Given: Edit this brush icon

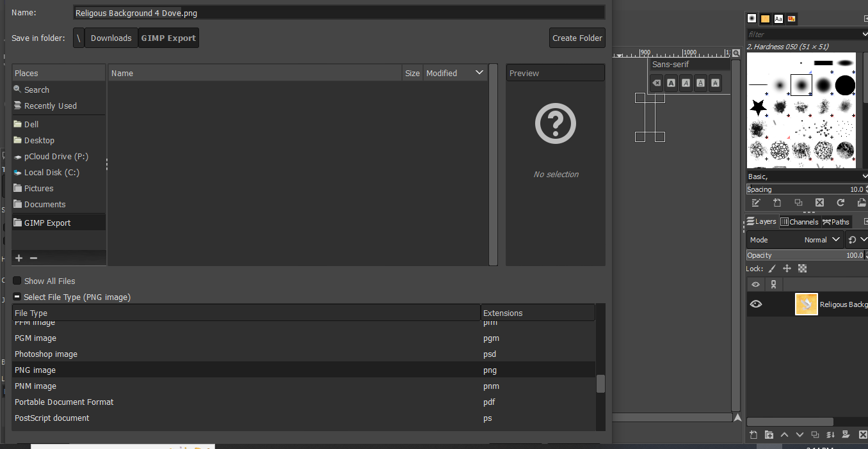Looking at the screenshot, I should tap(756, 203).
